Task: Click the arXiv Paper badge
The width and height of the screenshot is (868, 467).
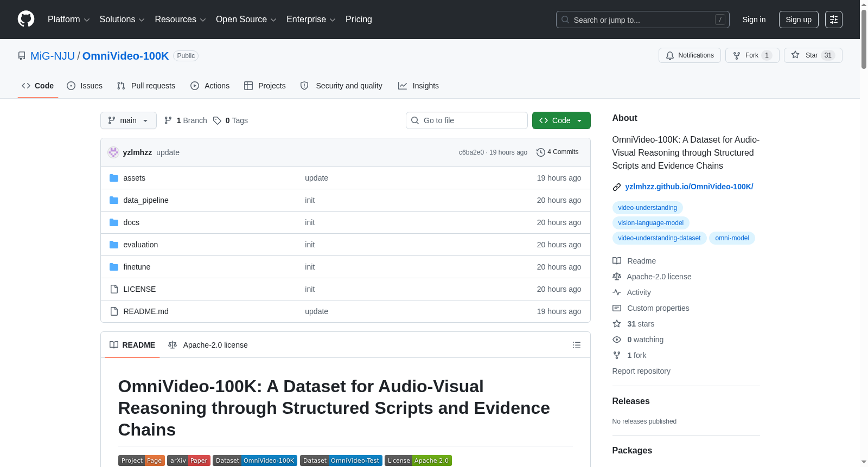Action: (x=188, y=460)
